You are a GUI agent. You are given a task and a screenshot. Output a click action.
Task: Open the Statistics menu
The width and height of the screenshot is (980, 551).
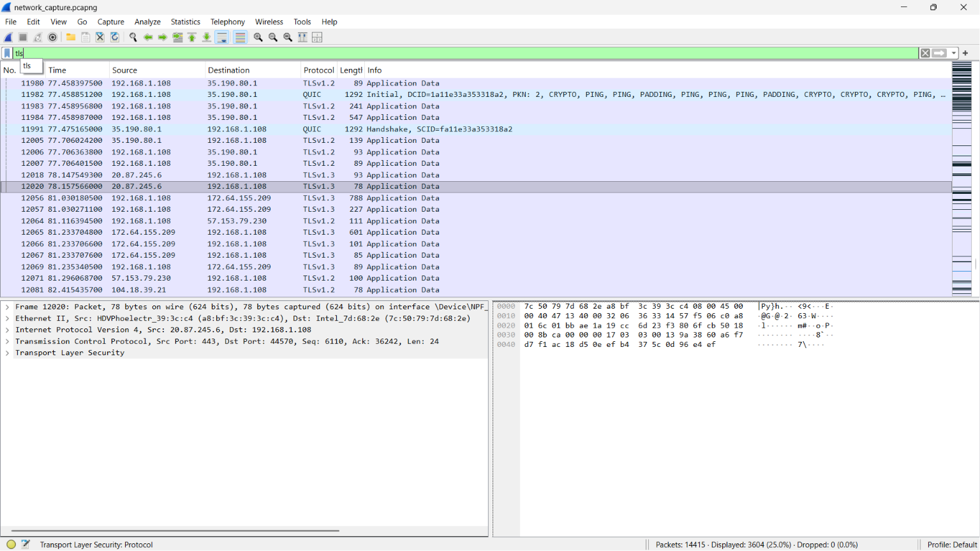[185, 22]
